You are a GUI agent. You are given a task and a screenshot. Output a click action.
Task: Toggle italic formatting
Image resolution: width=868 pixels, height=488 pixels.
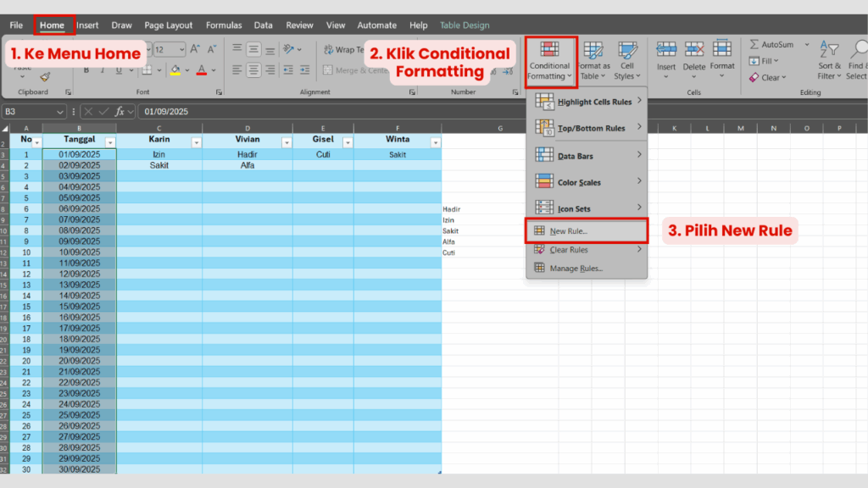[x=103, y=70]
